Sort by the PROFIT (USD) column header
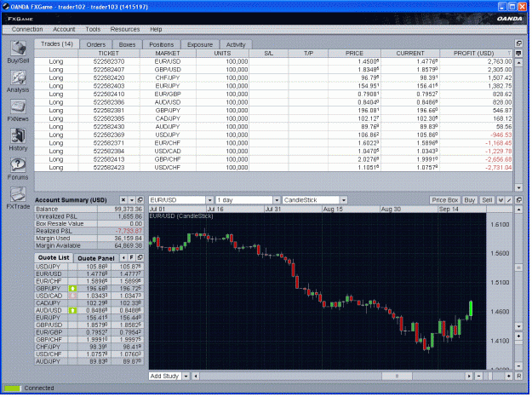532x397 pixels. [474, 54]
